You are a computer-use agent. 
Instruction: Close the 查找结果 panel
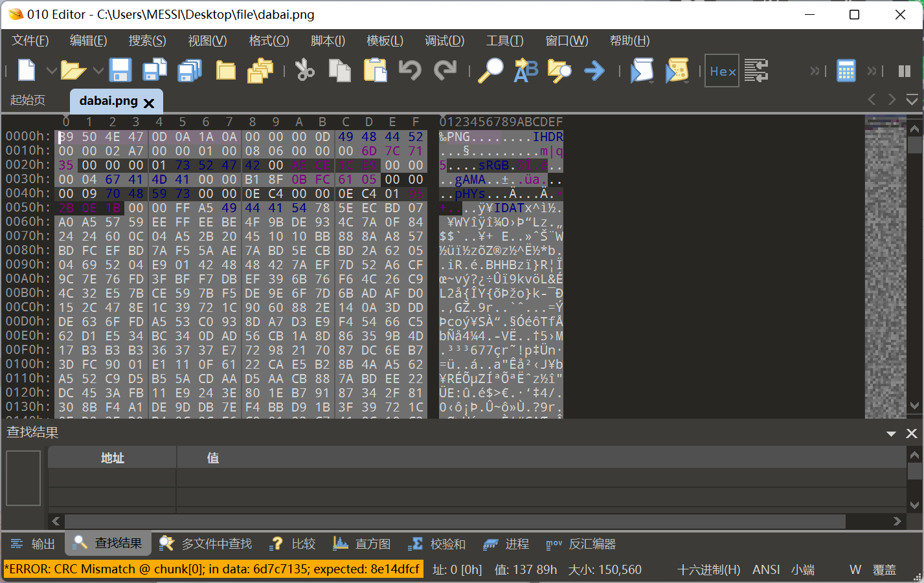point(912,434)
